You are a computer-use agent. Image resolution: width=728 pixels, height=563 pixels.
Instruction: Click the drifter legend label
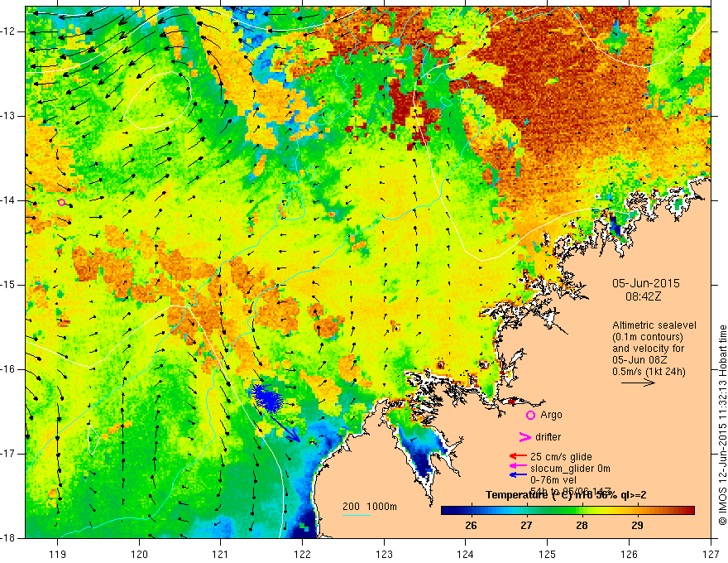point(548,437)
